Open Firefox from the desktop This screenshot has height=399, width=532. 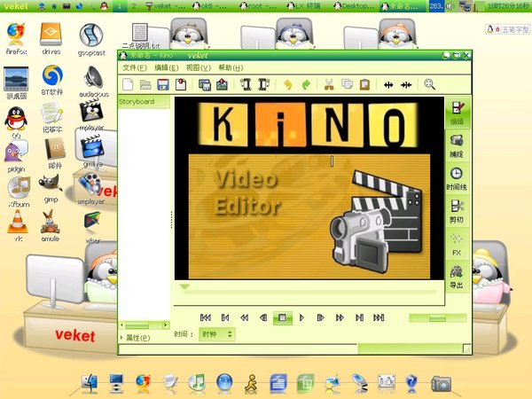(16, 38)
